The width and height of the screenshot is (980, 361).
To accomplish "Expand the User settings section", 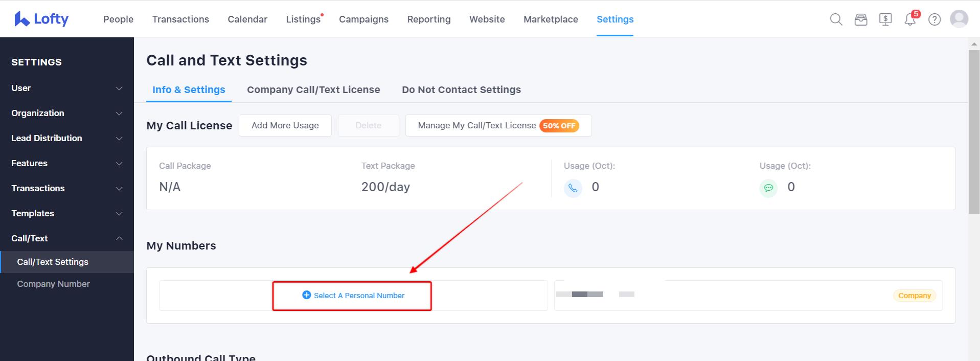I will pos(67,88).
